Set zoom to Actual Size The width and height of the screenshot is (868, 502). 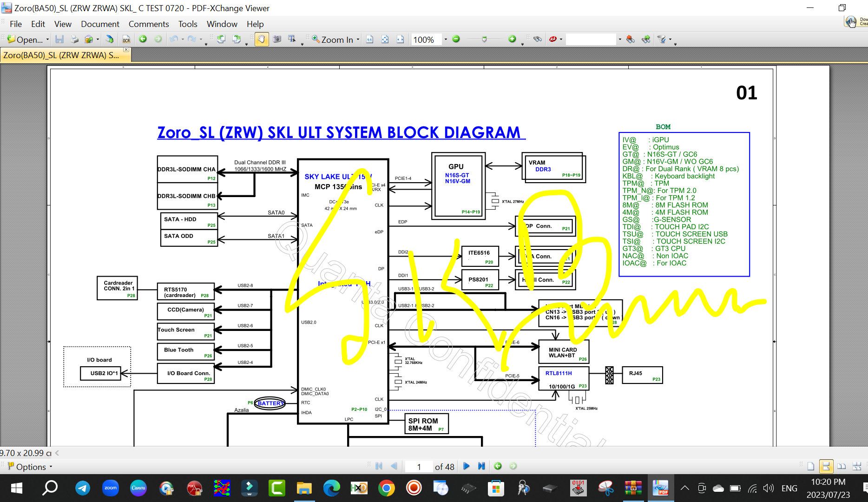[x=370, y=40]
